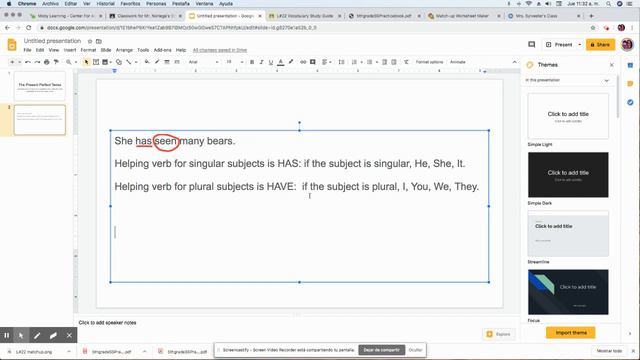Open the Insert menu

[x=70, y=50]
